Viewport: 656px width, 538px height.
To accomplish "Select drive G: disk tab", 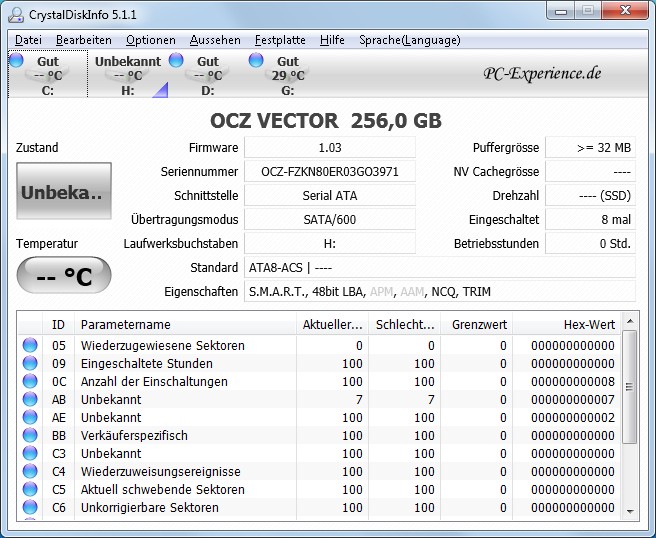I will pyautogui.click(x=288, y=74).
